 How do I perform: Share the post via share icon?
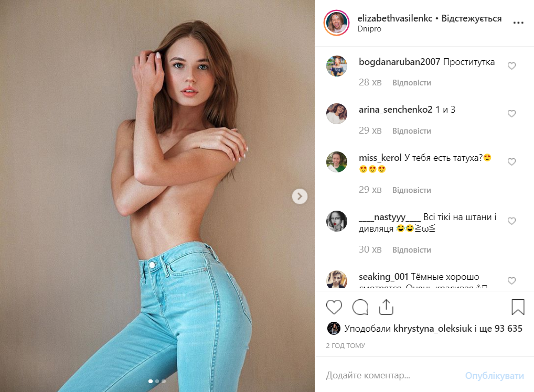(x=386, y=307)
